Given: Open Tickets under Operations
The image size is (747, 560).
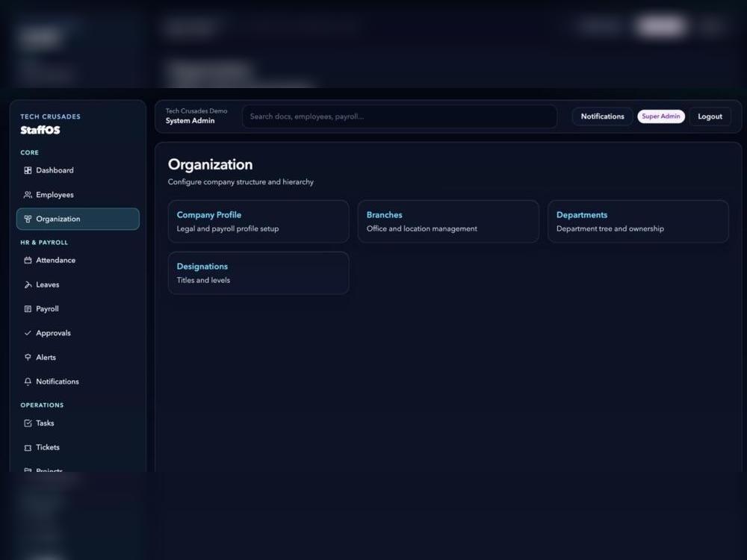Looking at the screenshot, I should [x=78, y=447].
